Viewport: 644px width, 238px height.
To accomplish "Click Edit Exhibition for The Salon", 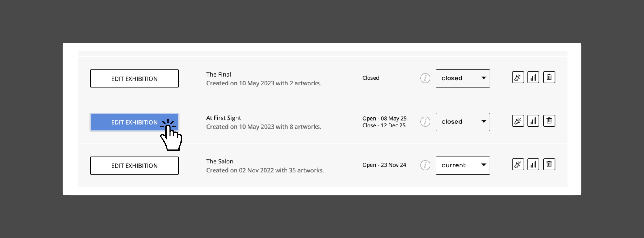I will tap(134, 165).
